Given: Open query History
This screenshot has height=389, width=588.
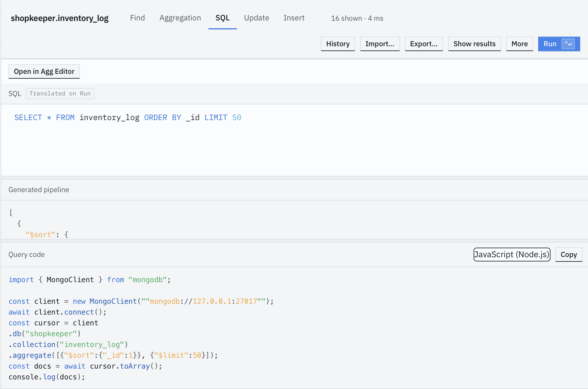Looking at the screenshot, I should pos(338,44).
